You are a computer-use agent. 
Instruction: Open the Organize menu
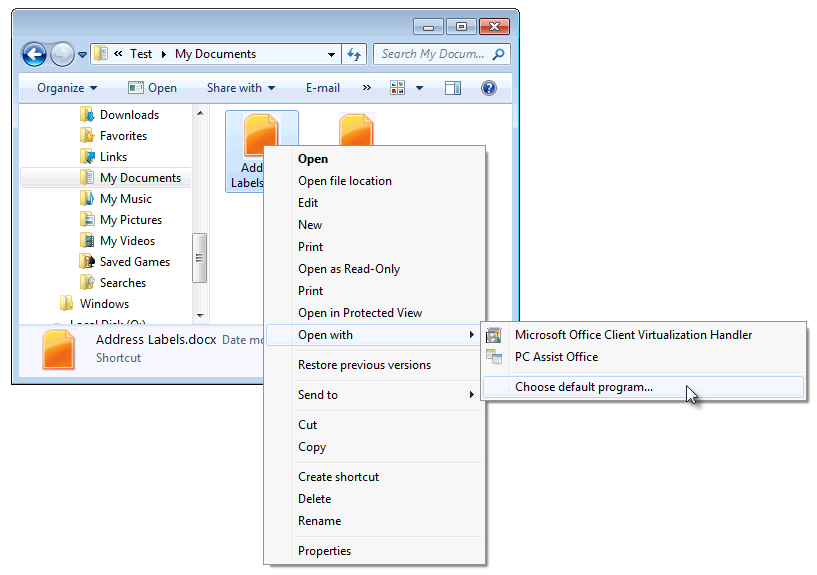[x=67, y=88]
